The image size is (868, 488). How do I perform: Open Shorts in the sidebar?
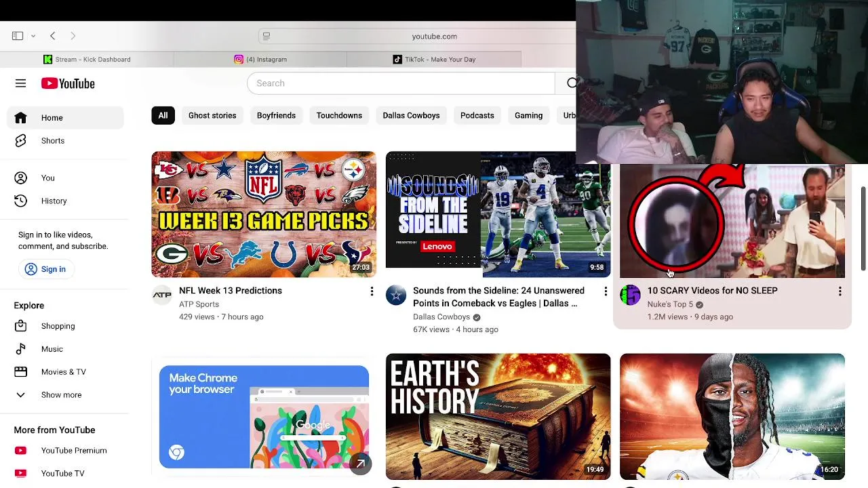click(65, 141)
